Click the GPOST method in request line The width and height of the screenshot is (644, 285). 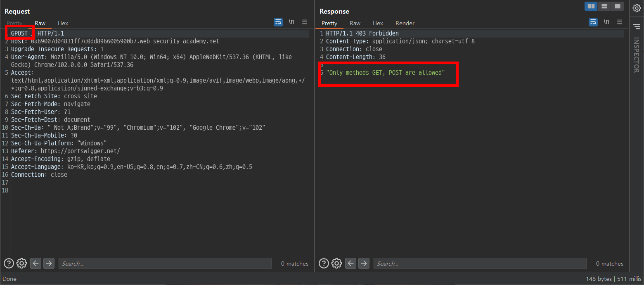click(x=19, y=33)
